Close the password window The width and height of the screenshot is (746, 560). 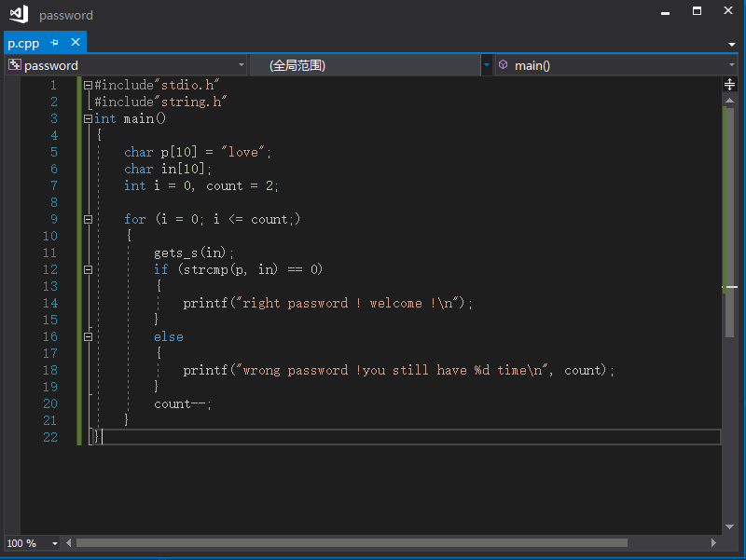tap(728, 10)
